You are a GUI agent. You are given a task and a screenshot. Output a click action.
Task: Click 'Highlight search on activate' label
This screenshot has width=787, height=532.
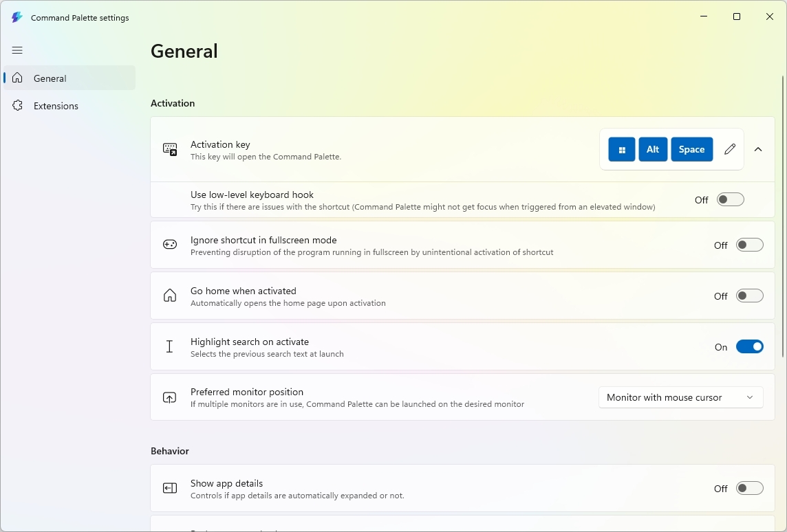click(250, 342)
